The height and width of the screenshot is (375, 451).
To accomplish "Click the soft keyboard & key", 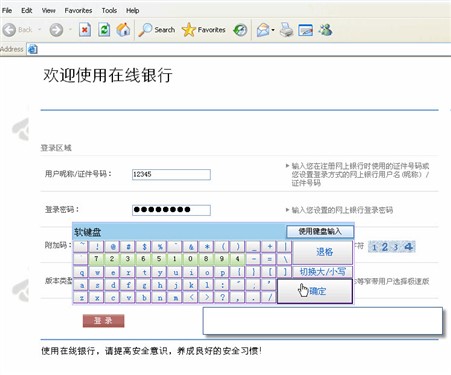I will coord(191,247).
